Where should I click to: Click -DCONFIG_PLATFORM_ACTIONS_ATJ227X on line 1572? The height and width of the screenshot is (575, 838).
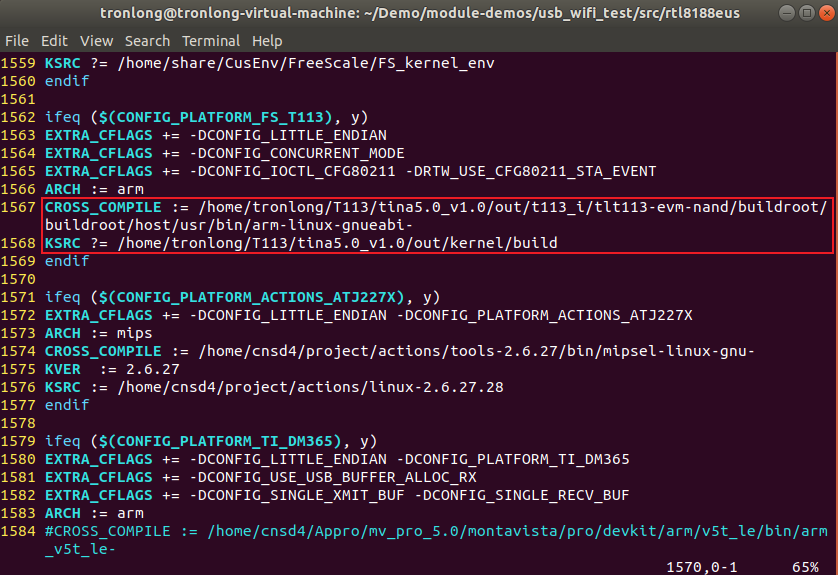(544, 315)
